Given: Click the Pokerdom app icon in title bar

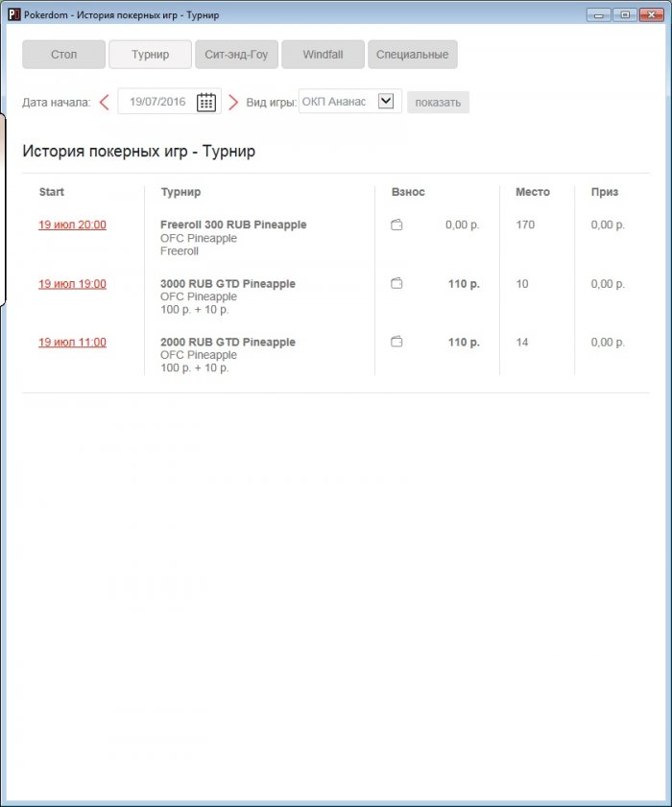Looking at the screenshot, I should 13,15.
